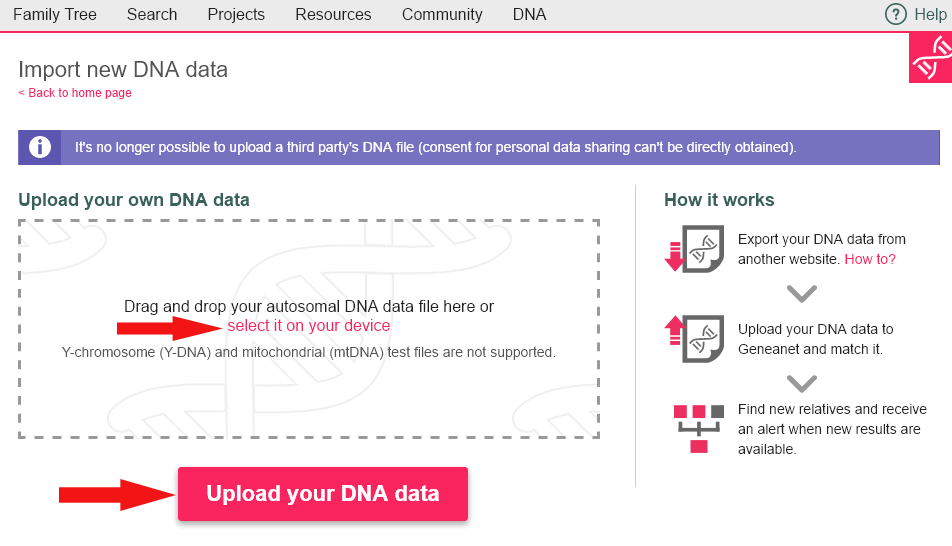Open the Family Tree menu
Viewport: 952px width, 546px height.
point(55,15)
